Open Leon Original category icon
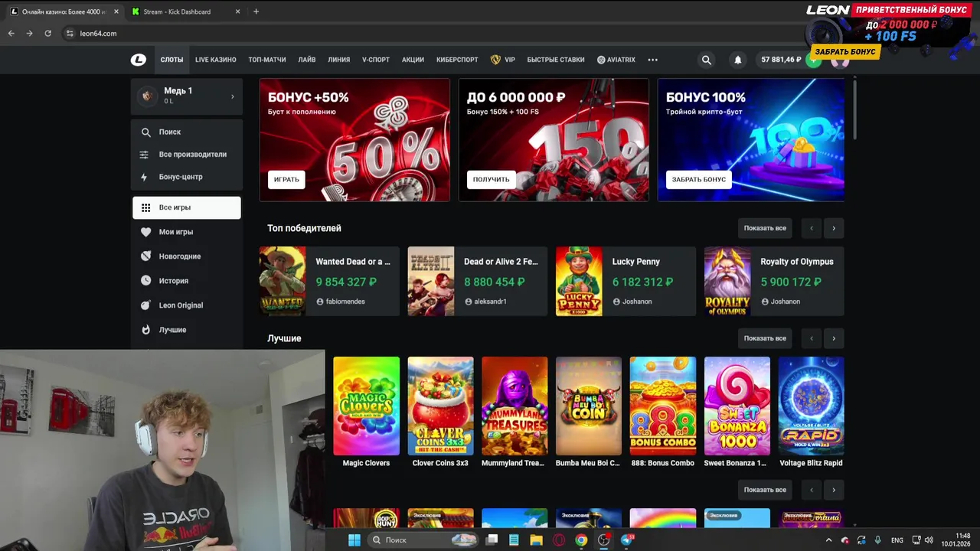This screenshot has height=551, width=980. pos(145,305)
